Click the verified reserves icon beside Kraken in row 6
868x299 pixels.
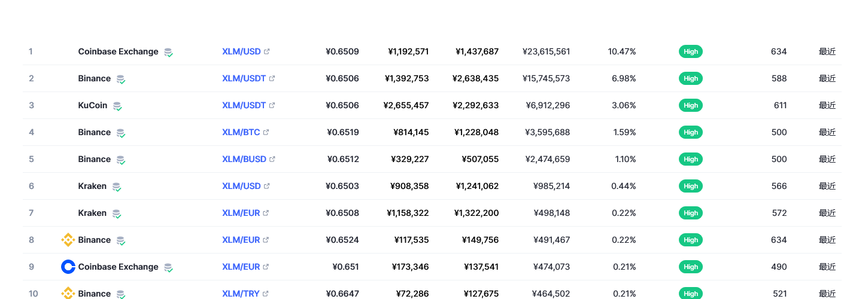(117, 187)
